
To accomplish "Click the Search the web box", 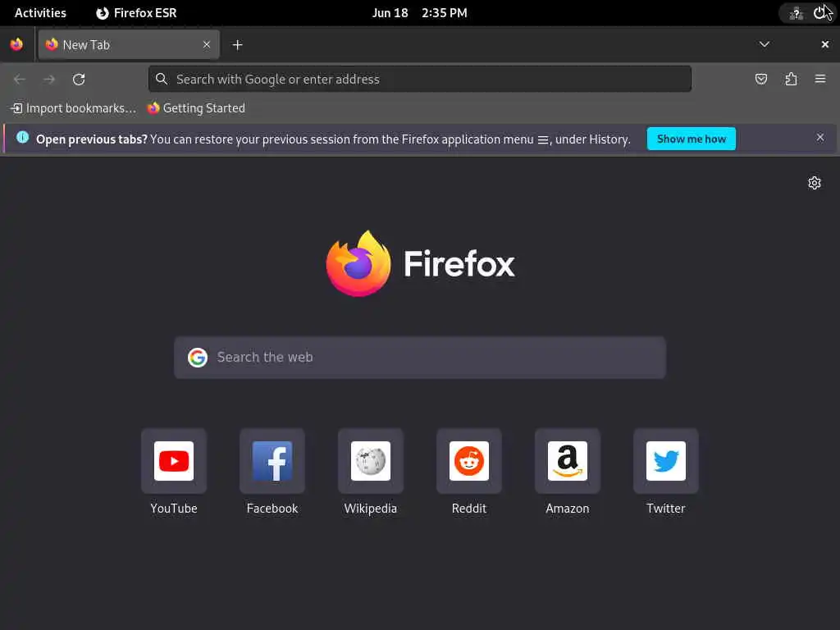I will coord(419,358).
